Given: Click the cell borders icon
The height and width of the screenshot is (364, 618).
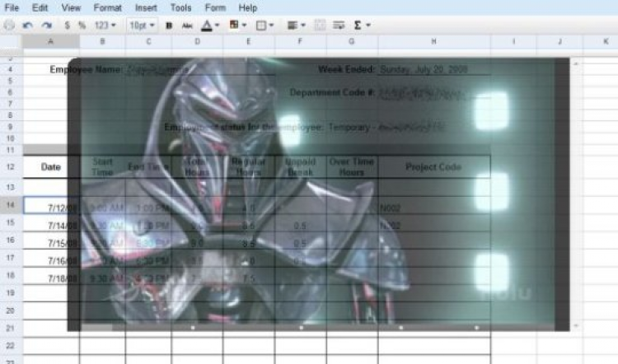Looking at the screenshot, I should [x=260, y=26].
